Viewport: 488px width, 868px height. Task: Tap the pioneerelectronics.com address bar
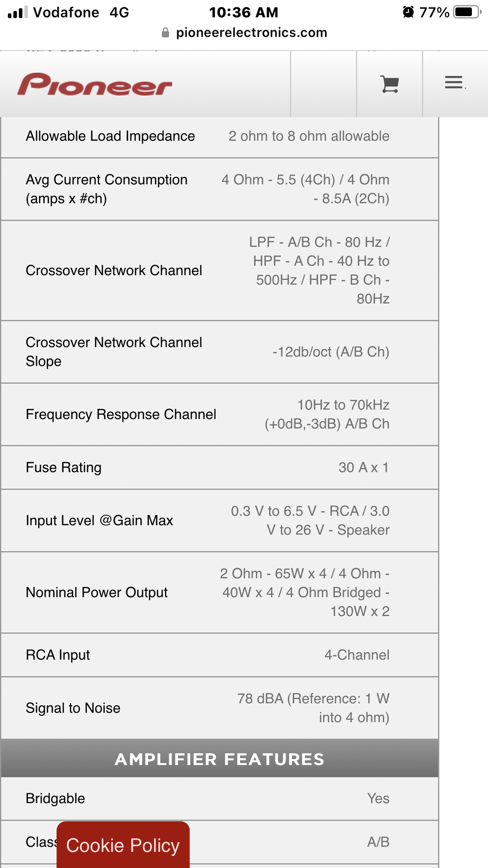coord(251,33)
